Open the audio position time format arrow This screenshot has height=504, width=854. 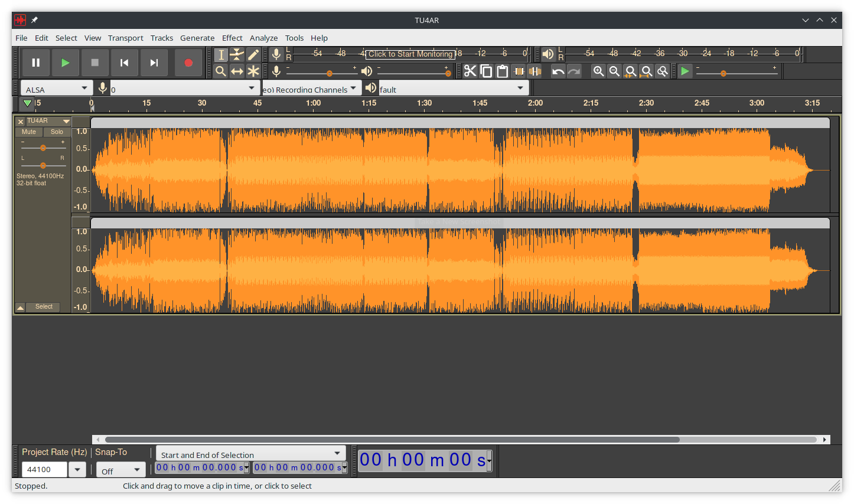pyautogui.click(x=489, y=460)
